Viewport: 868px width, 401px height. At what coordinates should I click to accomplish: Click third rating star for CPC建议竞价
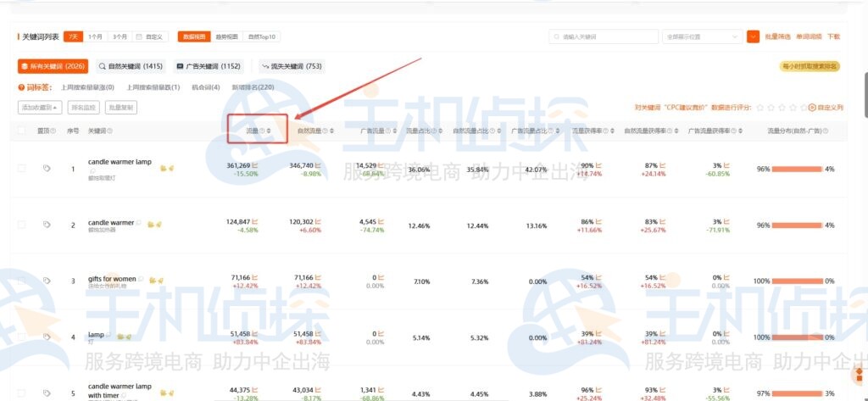point(782,108)
